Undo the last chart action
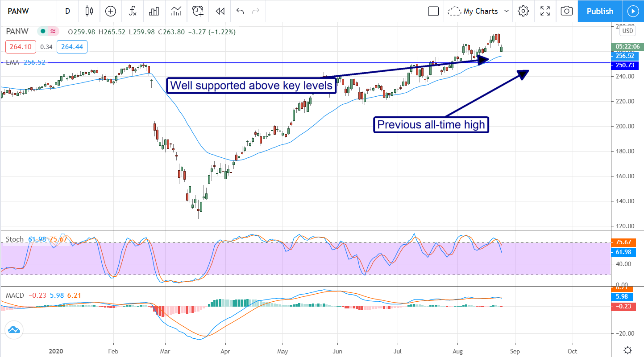 coord(240,11)
